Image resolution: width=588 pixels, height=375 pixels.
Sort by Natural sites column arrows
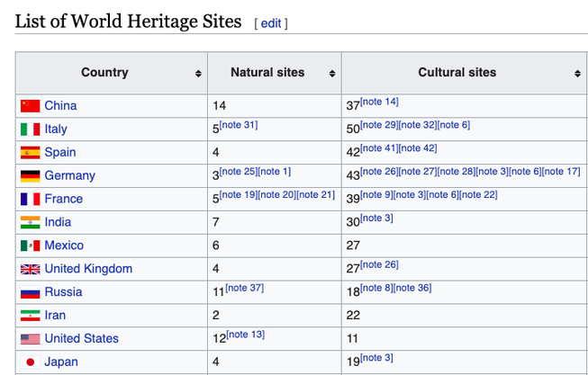[332, 74]
